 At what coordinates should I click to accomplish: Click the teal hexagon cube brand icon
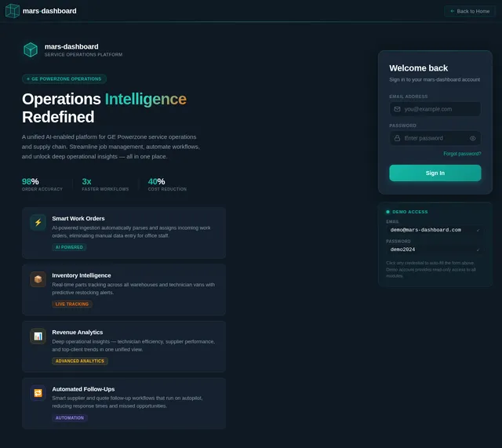pos(31,50)
